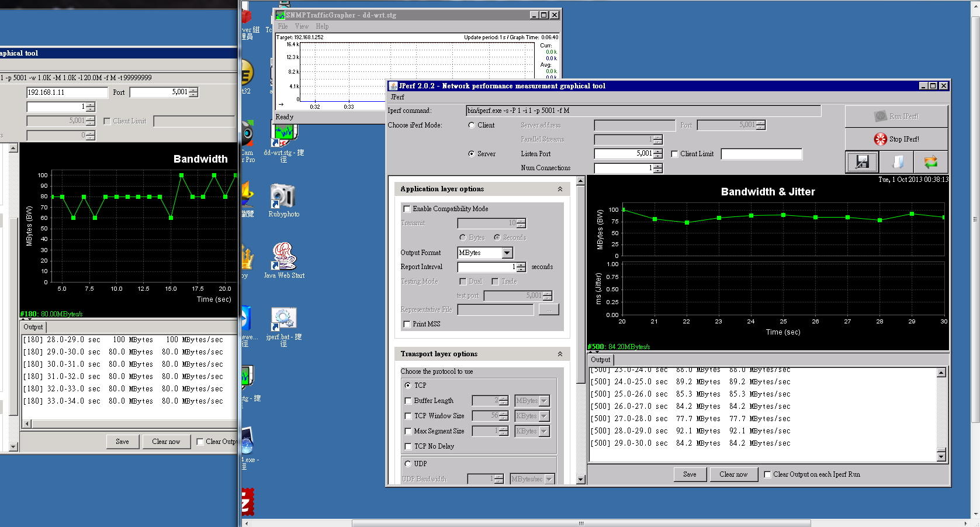980x527 pixels.
Task: Toggle Client Limit checkbox in left client window
Action: click(107, 121)
